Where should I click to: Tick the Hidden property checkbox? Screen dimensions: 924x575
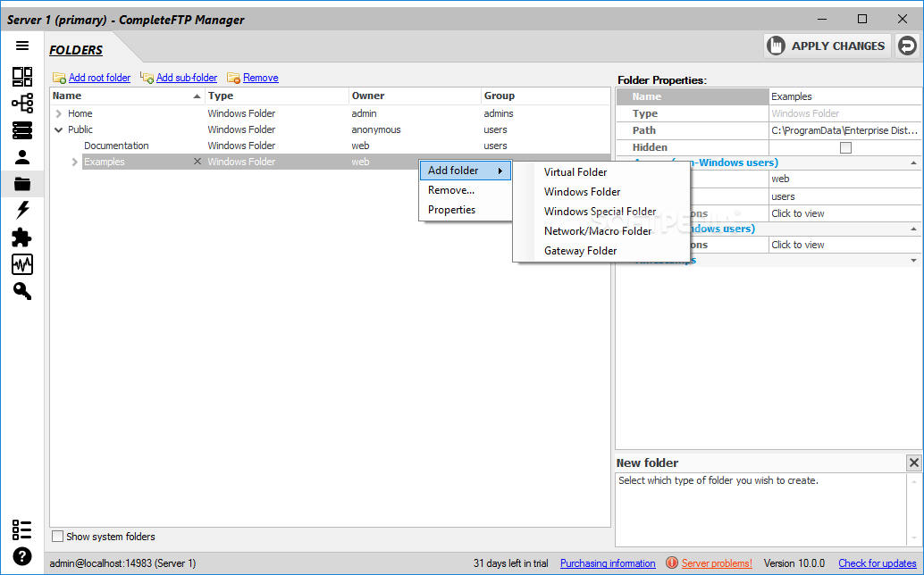pyautogui.click(x=845, y=147)
